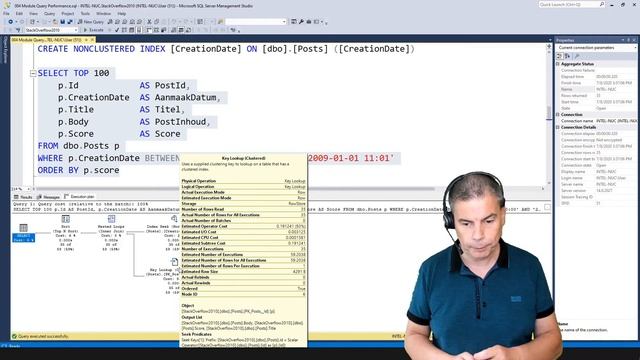Click the ORDER BY p.score line
640x360 pixels.
pos(78,170)
